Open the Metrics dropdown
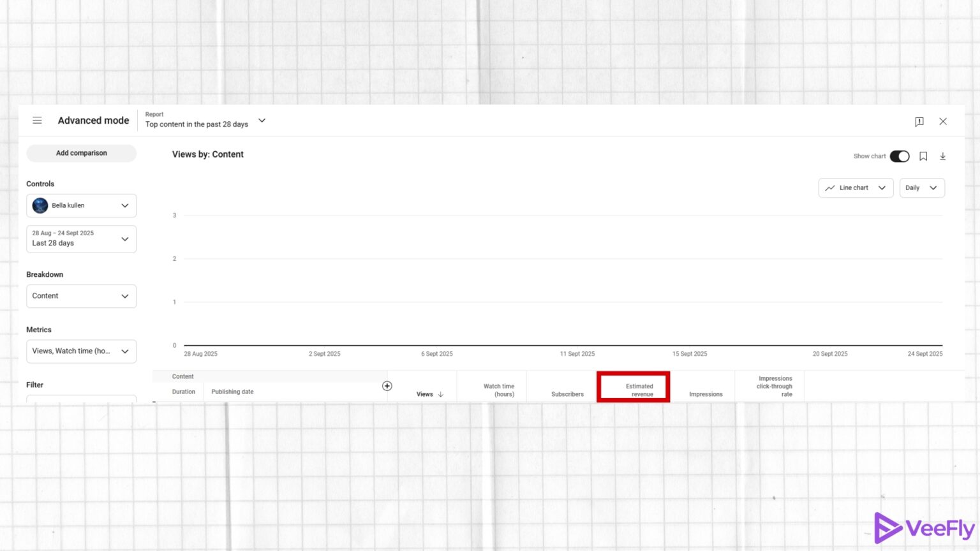Image resolution: width=980 pixels, height=551 pixels. [x=81, y=351]
